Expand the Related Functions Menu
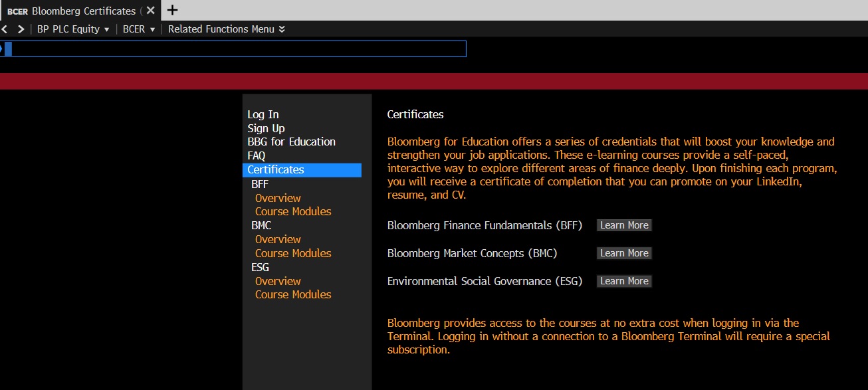Viewport: 868px width, 390px height. click(226, 29)
